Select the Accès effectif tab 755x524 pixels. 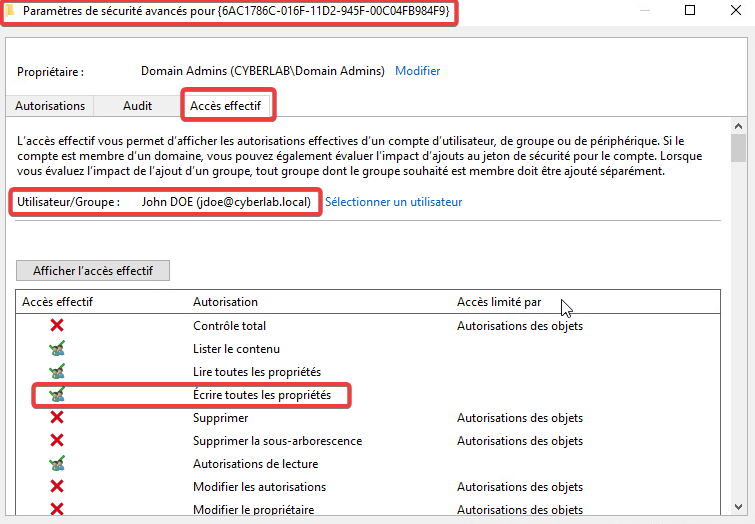(x=225, y=105)
